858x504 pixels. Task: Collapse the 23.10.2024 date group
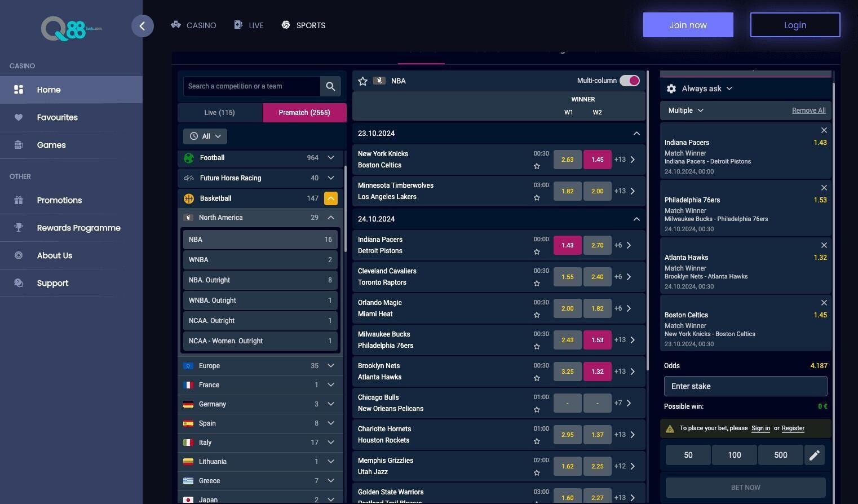tap(636, 134)
